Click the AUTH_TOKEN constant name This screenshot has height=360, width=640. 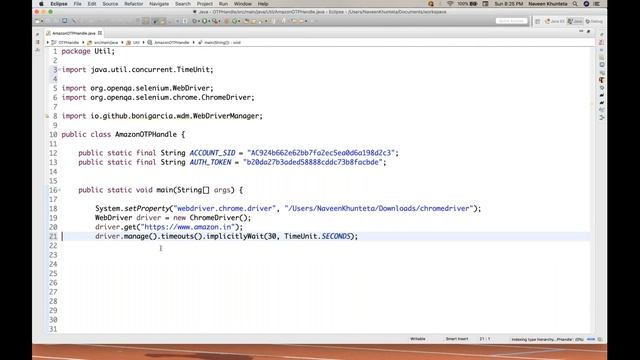(x=210, y=162)
